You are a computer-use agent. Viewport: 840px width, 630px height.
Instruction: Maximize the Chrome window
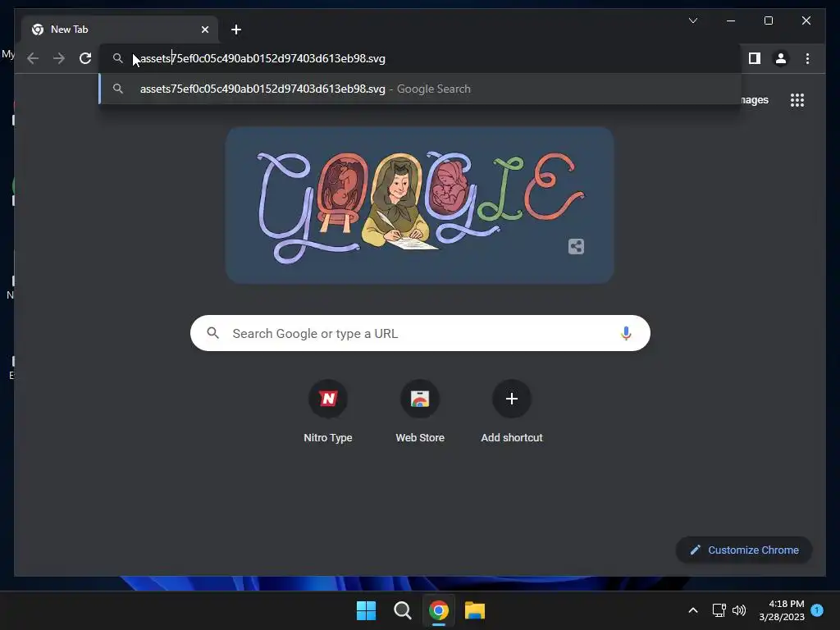(768, 21)
